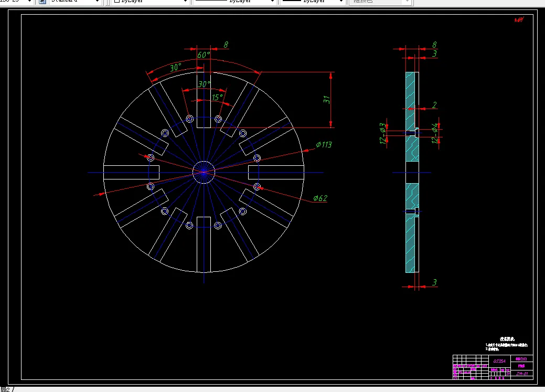Select the "12-Φ4" hole callout
Viewport: 545px width, 392px height.
[x=434, y=133]
